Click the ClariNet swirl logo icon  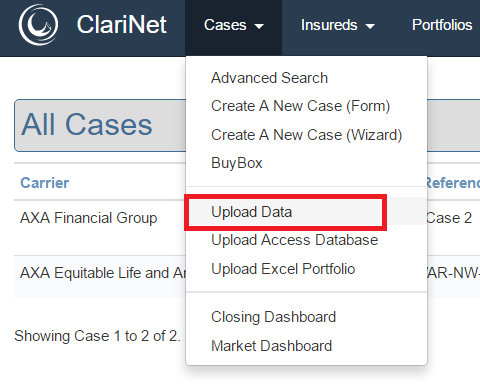point(38,25)
